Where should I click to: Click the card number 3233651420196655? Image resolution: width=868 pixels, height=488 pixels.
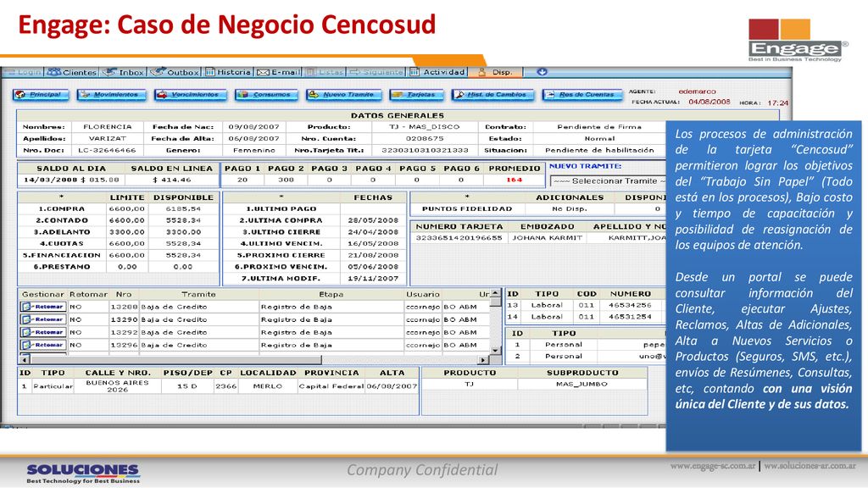coord(459,238)
